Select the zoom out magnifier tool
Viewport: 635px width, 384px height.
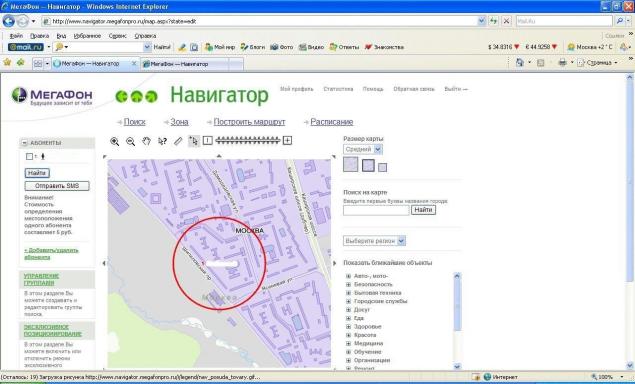pos(130,141)
